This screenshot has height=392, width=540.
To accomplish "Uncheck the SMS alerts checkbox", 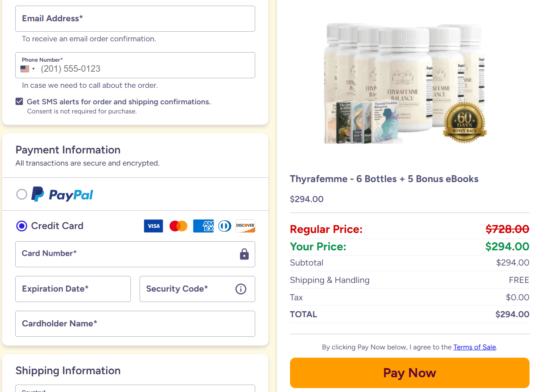I will click(x=19, y=102).
